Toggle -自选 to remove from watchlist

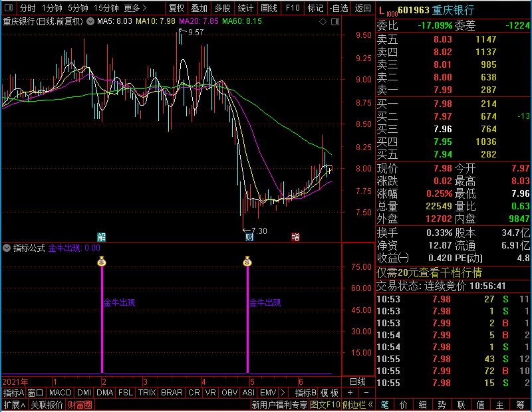click(338, 8)
